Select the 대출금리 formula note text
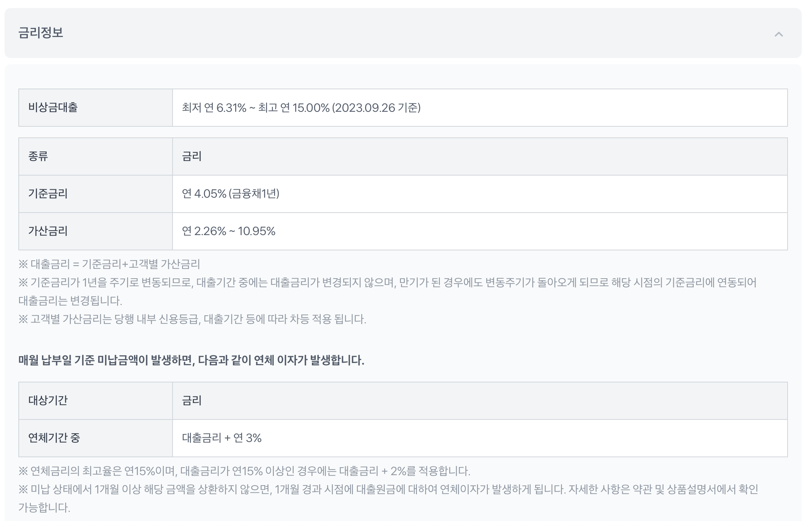The height and width of the screenshot is (521, 812). [111, 263]
